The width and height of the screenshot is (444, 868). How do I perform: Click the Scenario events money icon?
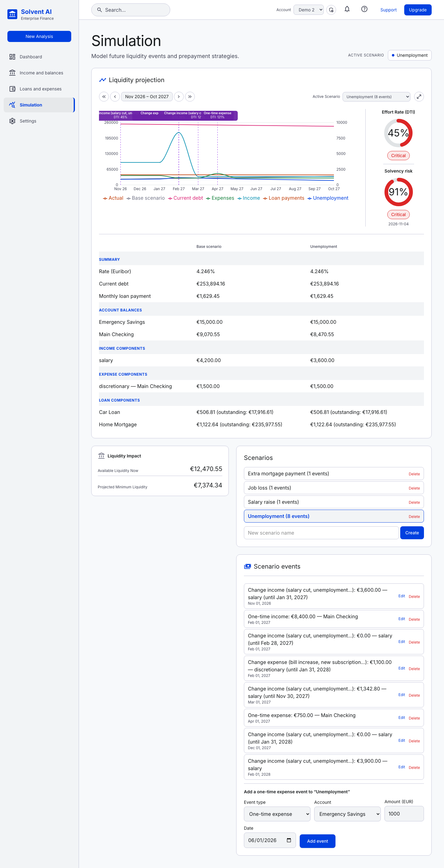point(247,566)
